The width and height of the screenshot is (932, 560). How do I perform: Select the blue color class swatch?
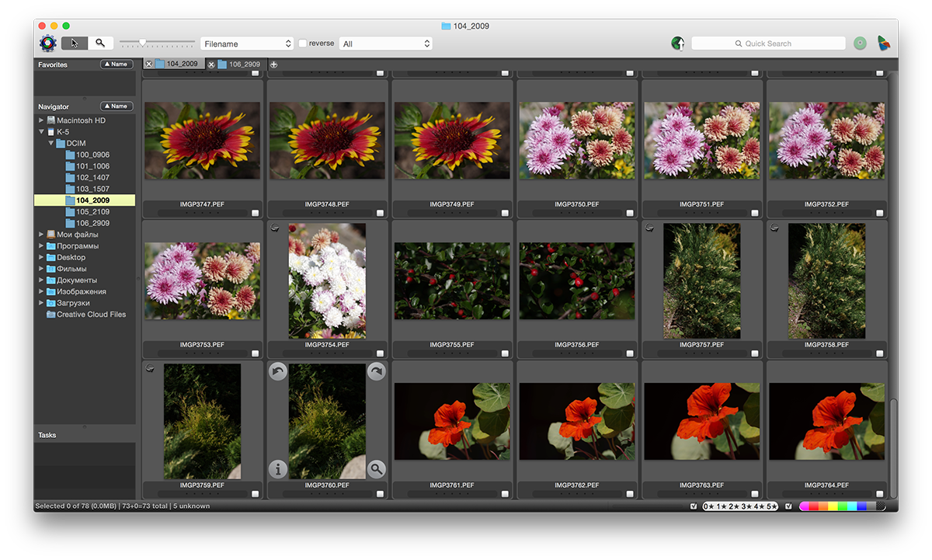coord(861,506)
